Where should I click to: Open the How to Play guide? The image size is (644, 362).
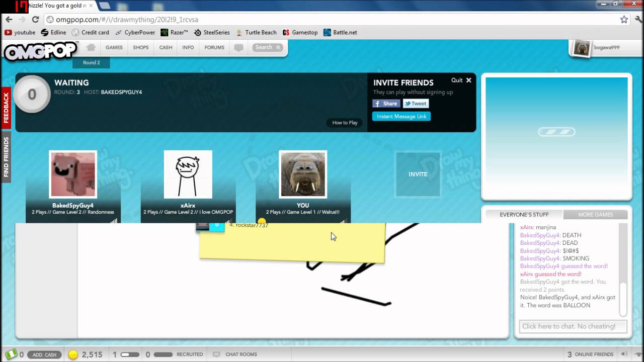click(x=345, y=123)
